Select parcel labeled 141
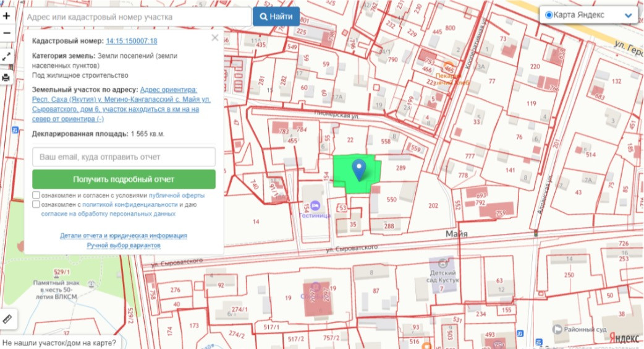Image resolution: width=644 pixels, height=349 pixels. pyautogui.click(x=510, y=170)
